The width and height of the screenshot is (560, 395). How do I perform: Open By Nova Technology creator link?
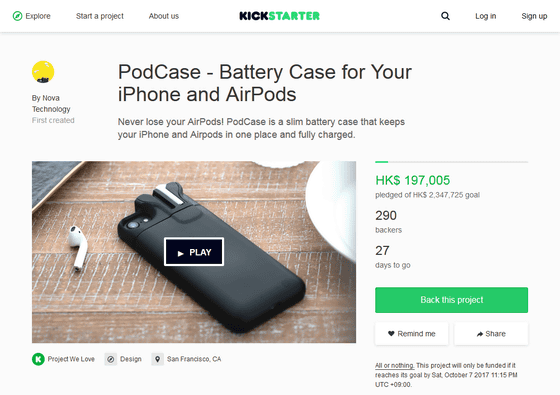coord(51,104)
